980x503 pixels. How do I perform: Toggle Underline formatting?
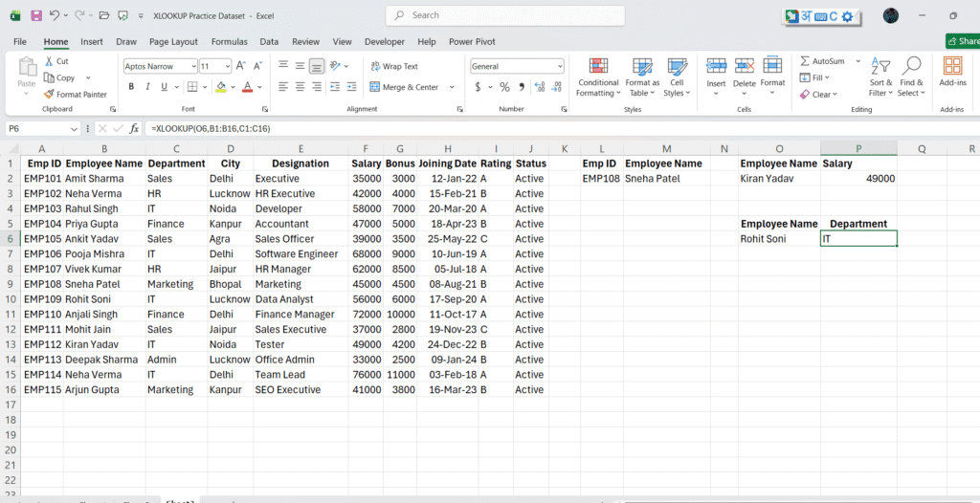(164, 87)
